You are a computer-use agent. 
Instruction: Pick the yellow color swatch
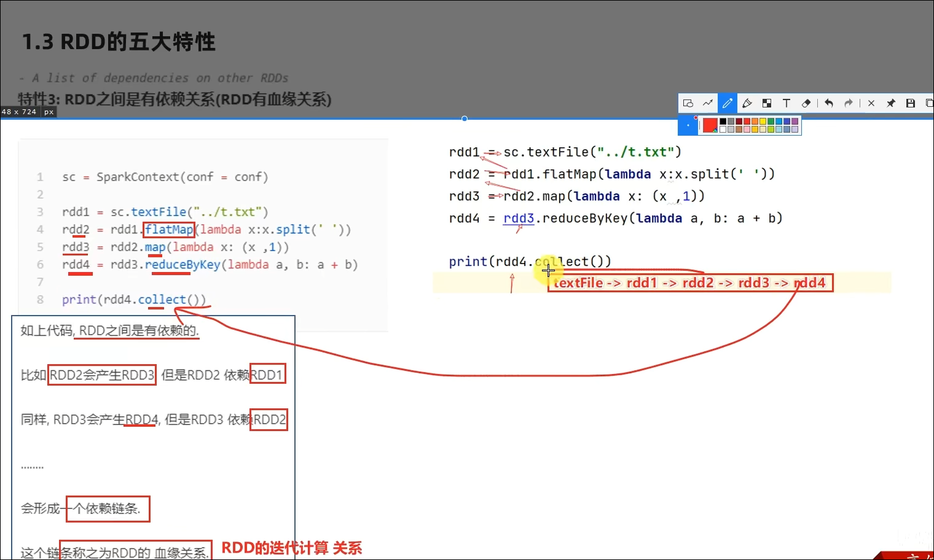click(x=763, y=122)
